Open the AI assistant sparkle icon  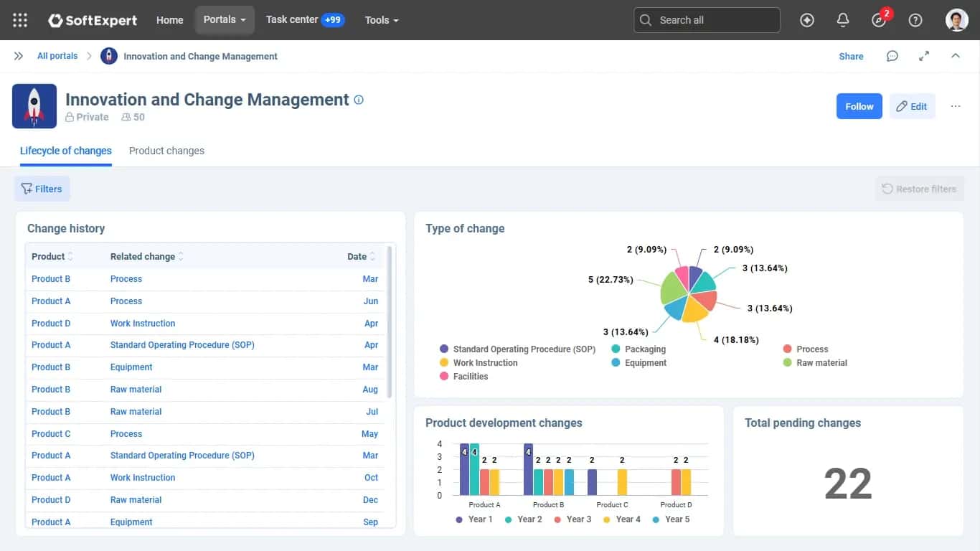807,20
